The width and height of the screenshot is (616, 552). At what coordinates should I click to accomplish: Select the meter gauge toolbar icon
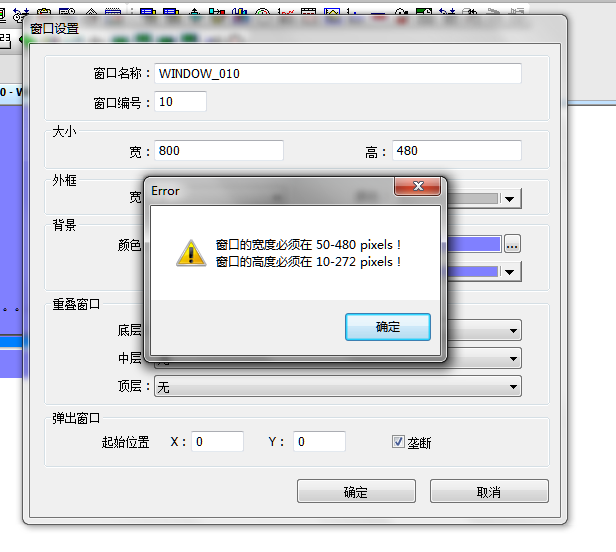(262, 12)
